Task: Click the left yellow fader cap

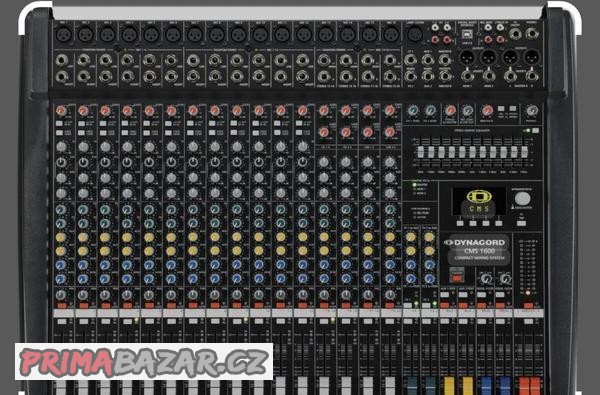Action: click(x=449, y=386)
